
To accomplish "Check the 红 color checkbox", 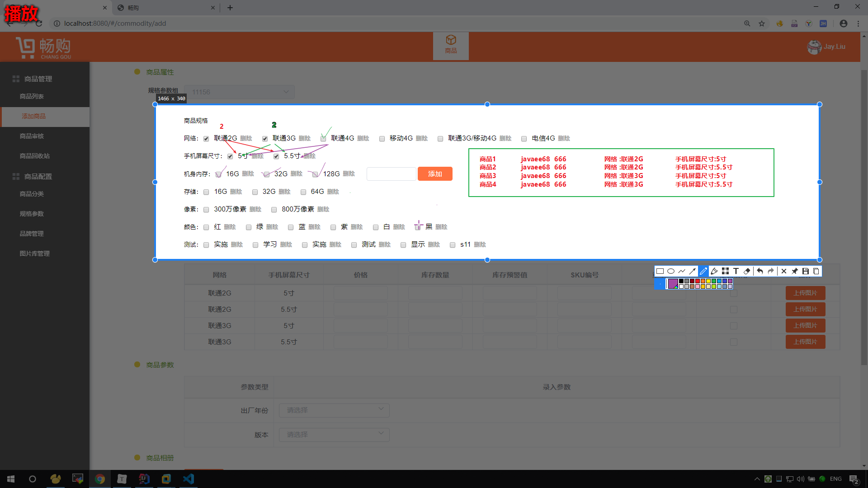I will point(206,227).
